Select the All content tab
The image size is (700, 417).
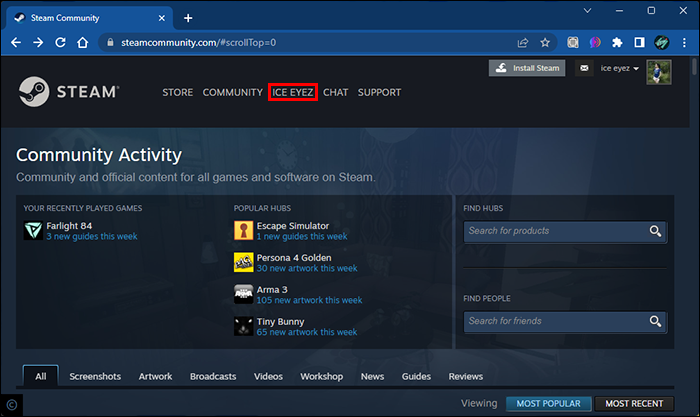(x=41, y=376)
